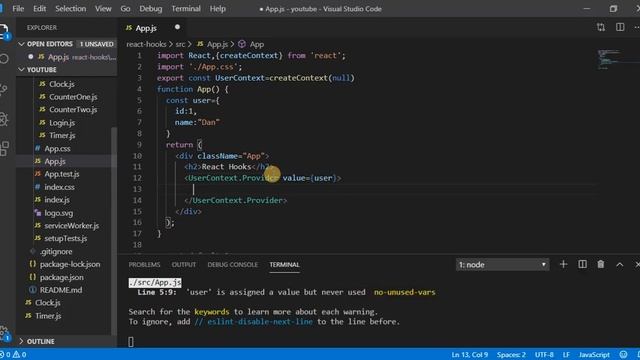Click the errors and warnings status indicator

click(x=13, y=355)
